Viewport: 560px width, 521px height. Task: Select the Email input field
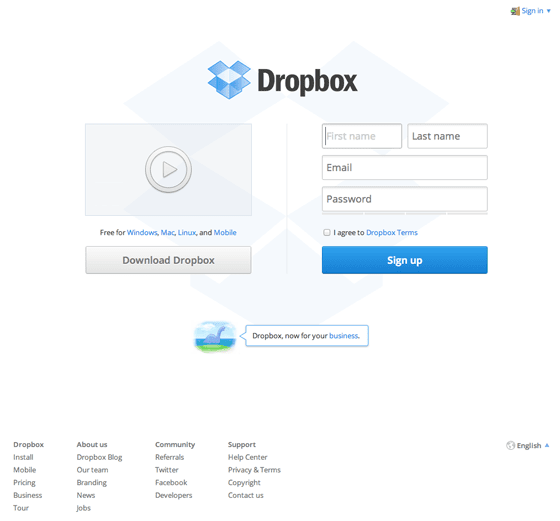[x=404, y=167]
